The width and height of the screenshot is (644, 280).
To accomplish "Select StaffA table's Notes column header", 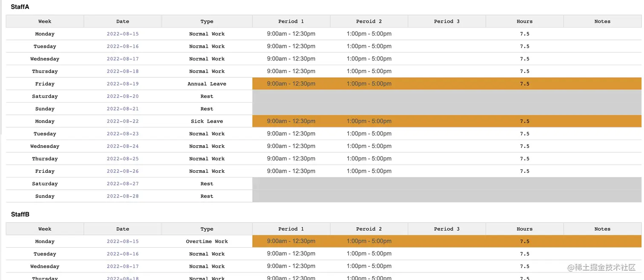I will [x=602, y=21].
